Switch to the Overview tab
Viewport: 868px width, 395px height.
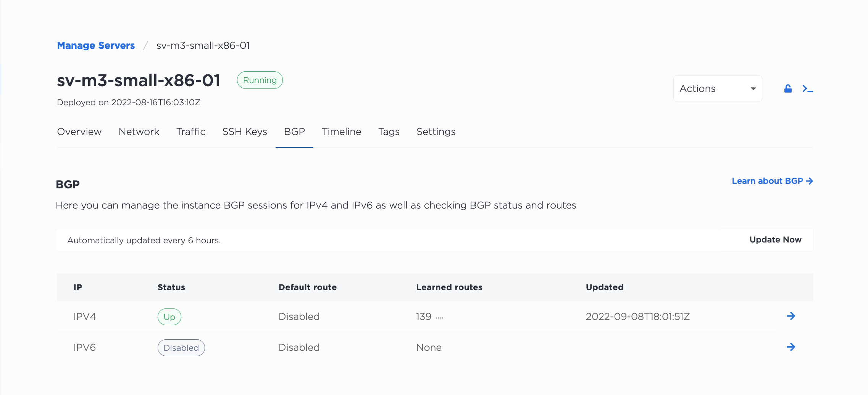[79, 132]
